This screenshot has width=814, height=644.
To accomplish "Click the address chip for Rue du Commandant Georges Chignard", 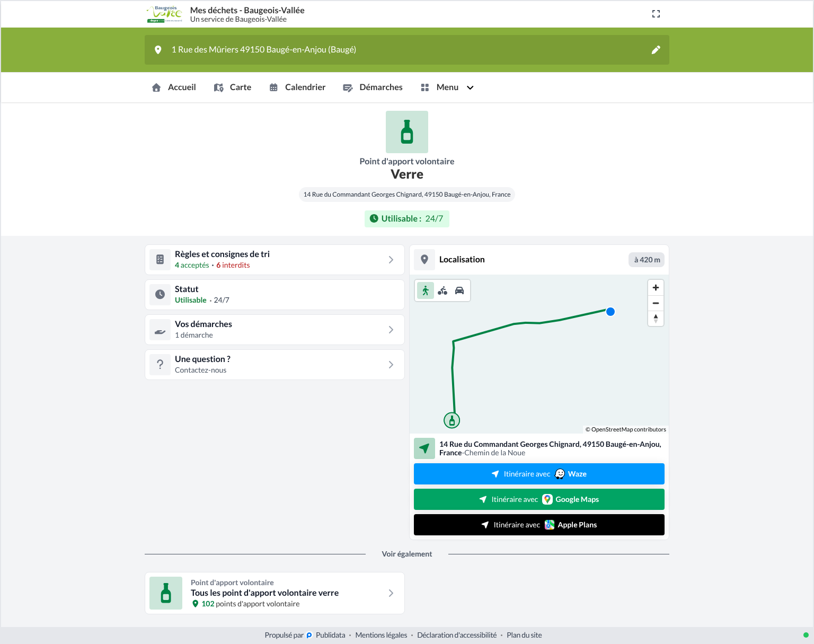I will 407,195.
